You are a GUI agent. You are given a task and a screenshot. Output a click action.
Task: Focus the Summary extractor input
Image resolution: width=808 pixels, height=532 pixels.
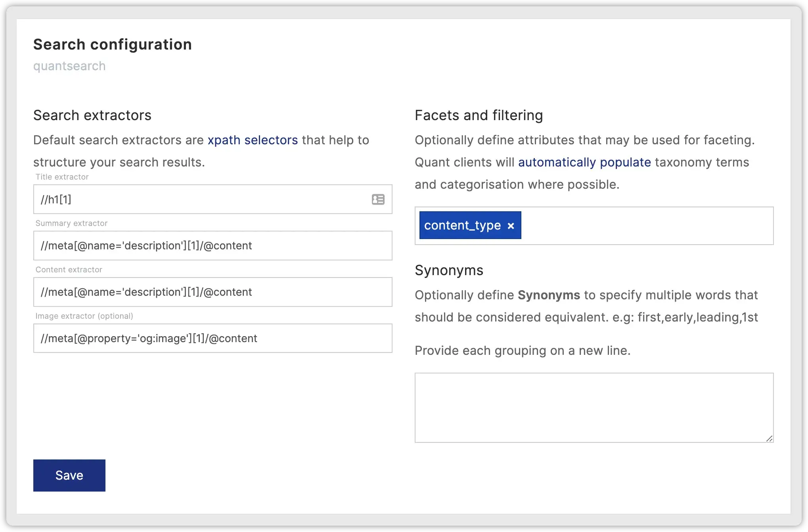[198, 246]
